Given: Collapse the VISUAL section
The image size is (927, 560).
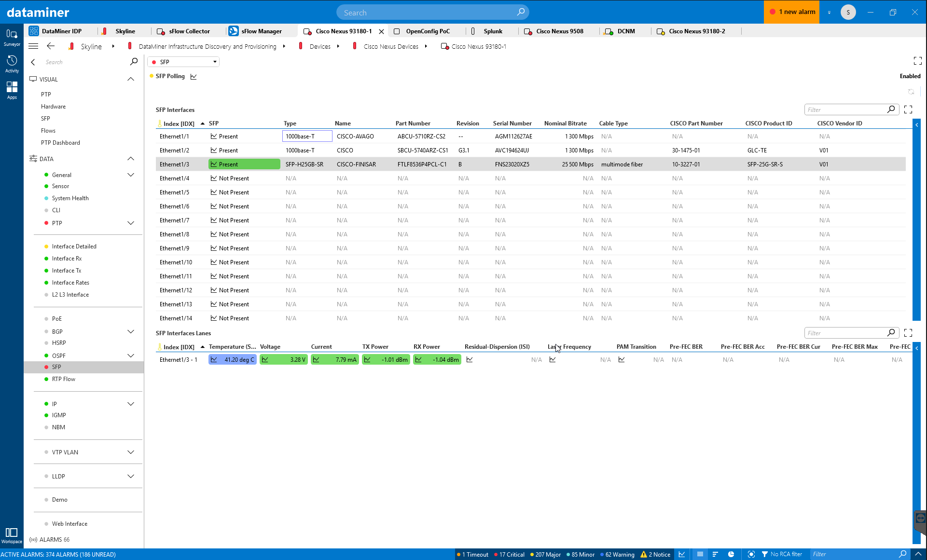Looking at the screenshot, I should click(x=131, y=79).
